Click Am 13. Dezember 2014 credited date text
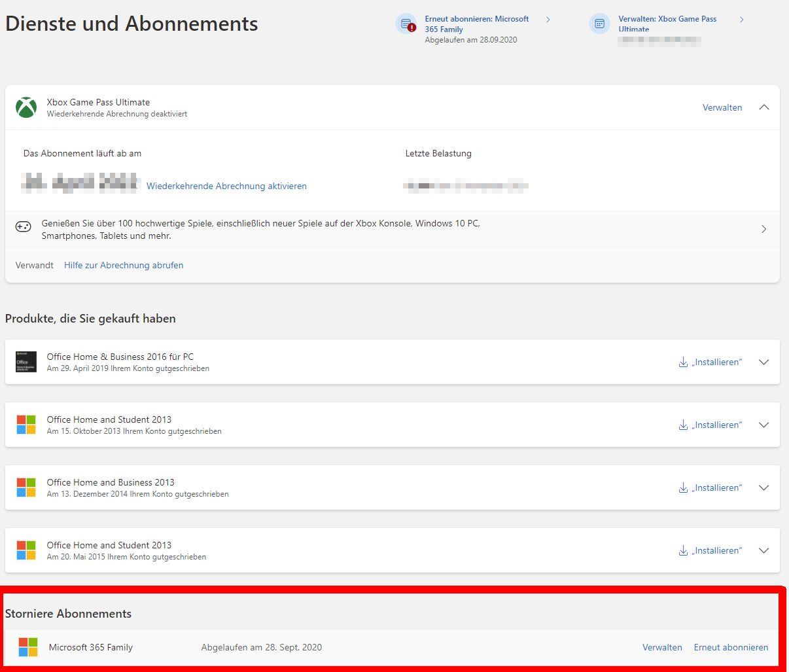 pos(138,494)
